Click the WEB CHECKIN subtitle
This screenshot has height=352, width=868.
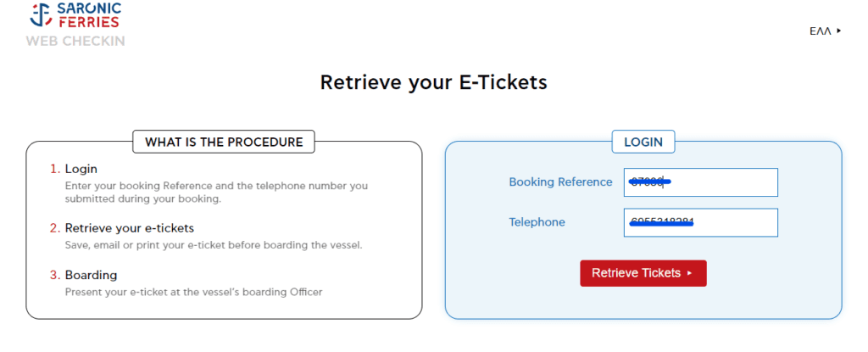(x=75, y=41)
